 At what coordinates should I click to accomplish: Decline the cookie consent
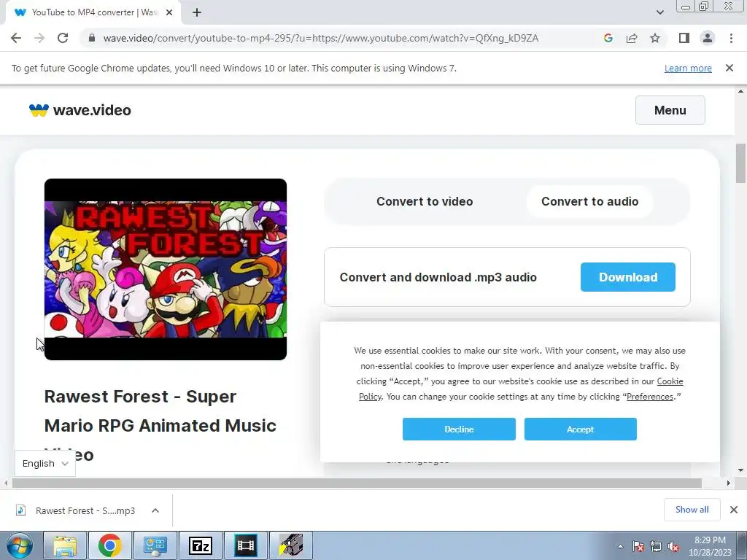459,429
